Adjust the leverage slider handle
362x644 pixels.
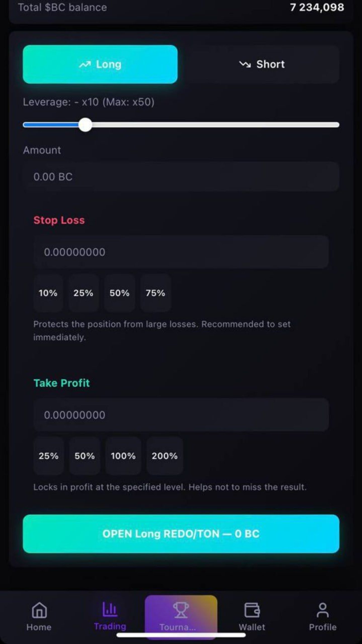[86, 125]
